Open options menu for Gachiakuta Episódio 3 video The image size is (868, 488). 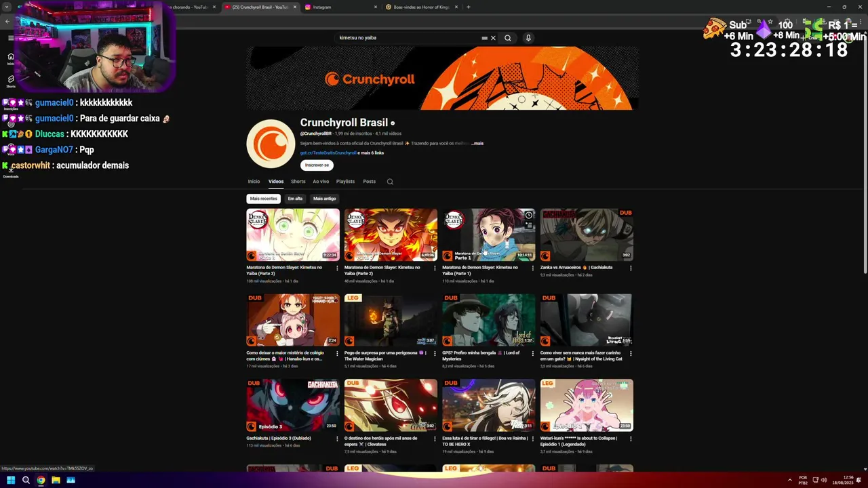[337, 439]
